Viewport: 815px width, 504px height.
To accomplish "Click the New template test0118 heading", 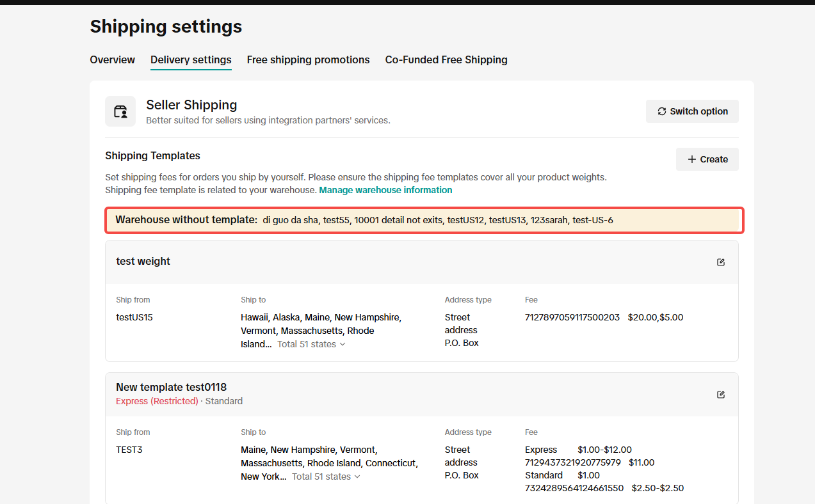I will coord(171,387).
